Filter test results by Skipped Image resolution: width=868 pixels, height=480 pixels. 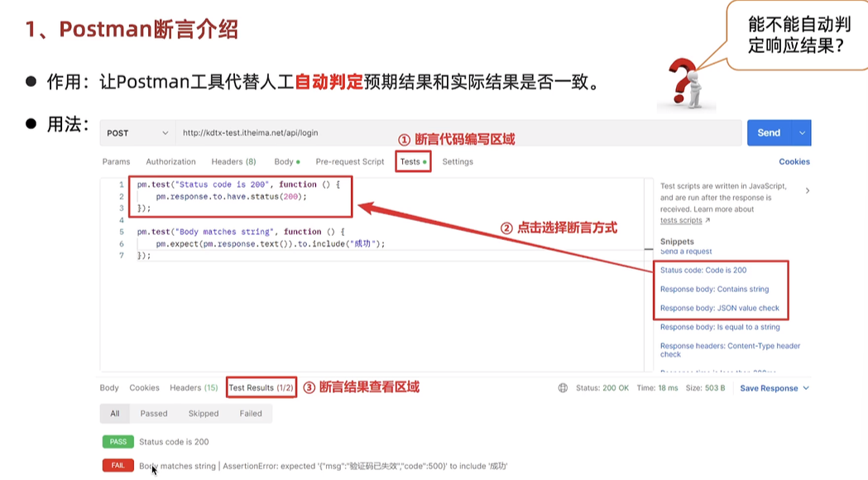[x=204, y=414]
